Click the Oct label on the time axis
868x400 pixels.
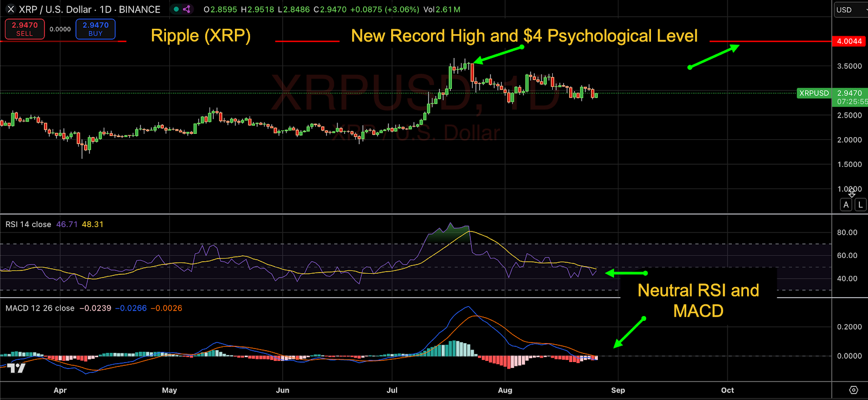tap(727, 390)
